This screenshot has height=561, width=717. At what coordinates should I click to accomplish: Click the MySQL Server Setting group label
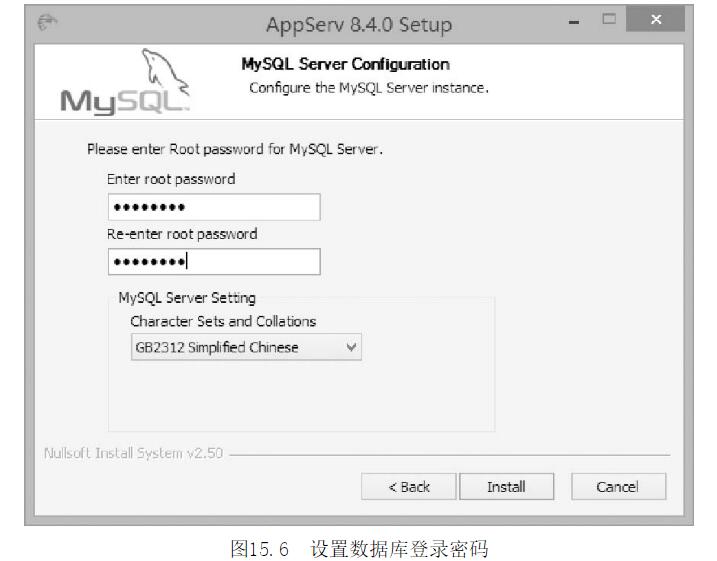click(x=187, y=298)
